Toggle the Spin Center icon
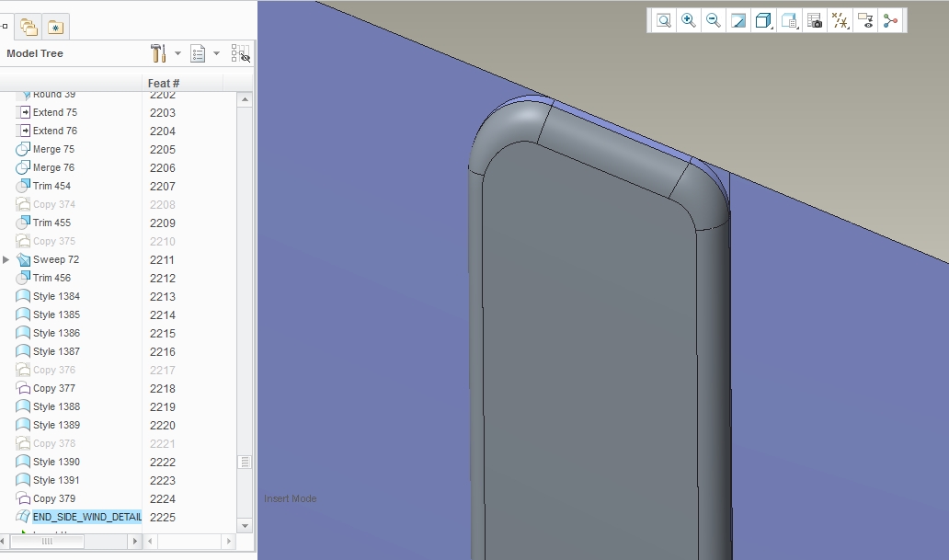The image size is (949, 560). pyautogui.click(x=890, y=20)
